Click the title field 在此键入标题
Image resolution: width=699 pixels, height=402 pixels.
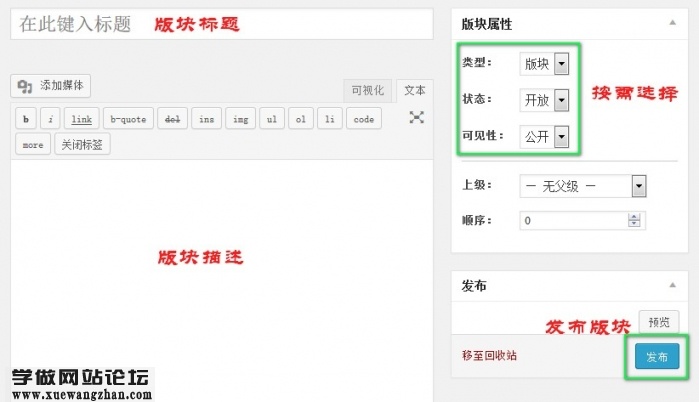222,24
